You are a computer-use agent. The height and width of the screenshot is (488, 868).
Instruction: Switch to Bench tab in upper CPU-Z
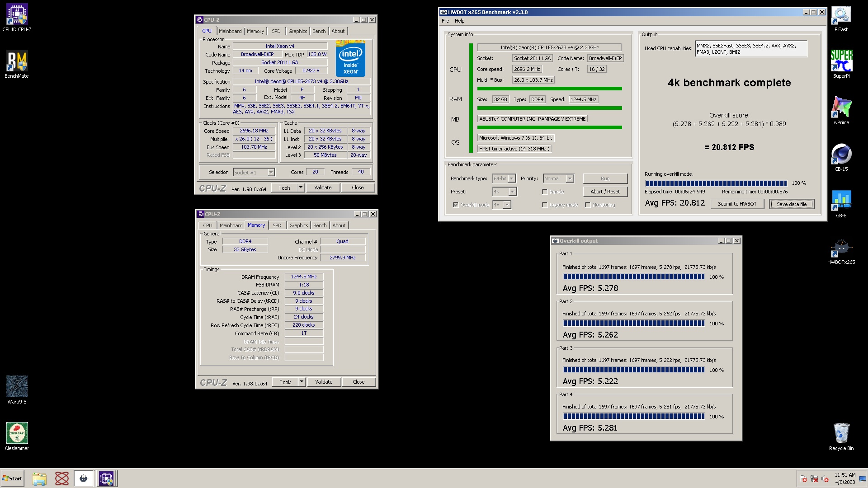pyautogui.click(x=319, y=31)
